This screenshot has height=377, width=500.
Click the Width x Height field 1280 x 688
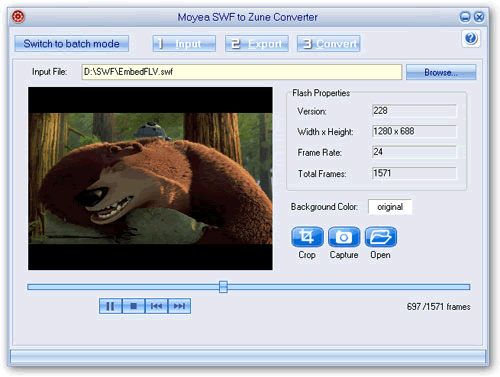pos(414,131)
